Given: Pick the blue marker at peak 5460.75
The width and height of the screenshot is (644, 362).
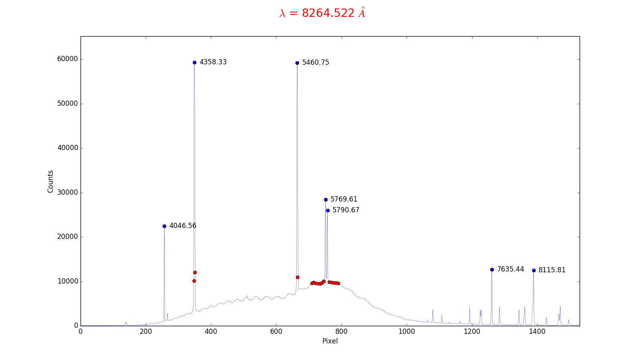Looking at the screenshot, I should 297,63.
